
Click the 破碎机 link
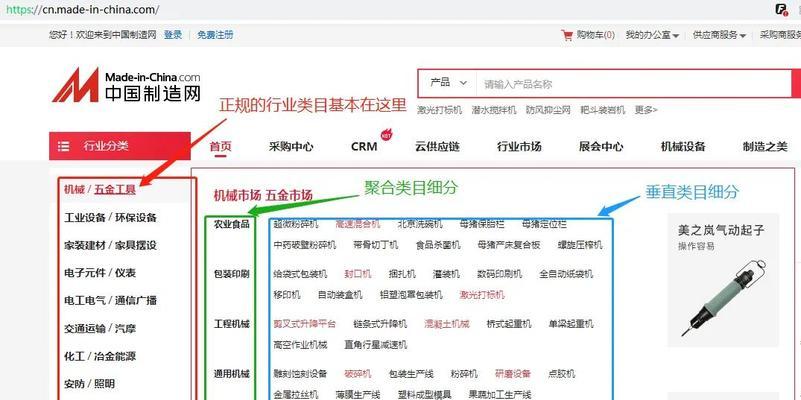358,374
